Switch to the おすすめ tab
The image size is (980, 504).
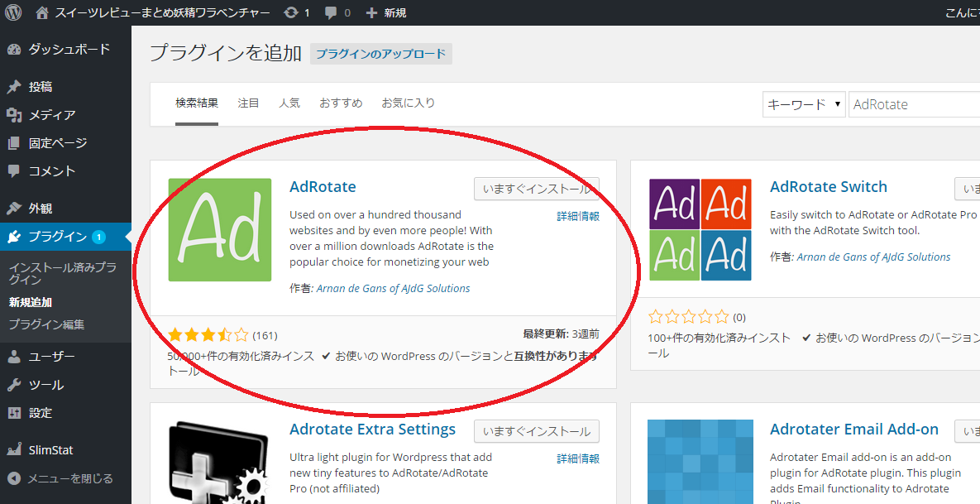point(341,103)
